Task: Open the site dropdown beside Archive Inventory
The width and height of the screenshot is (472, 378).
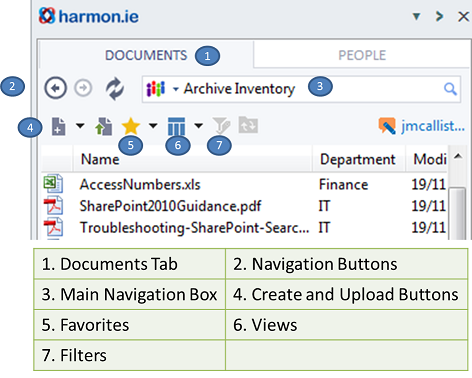Action: 176,89
